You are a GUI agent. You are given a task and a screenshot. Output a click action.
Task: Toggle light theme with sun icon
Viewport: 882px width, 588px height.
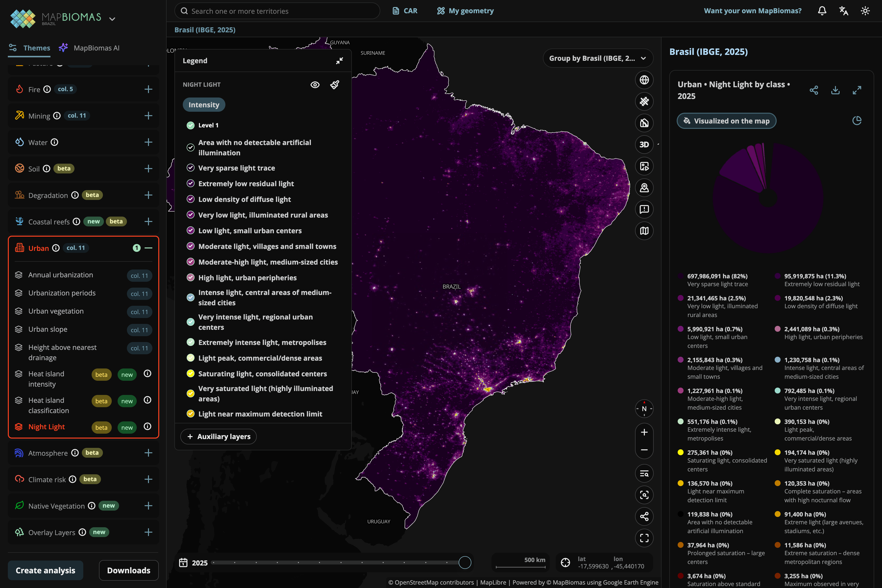tap(865, 11)
